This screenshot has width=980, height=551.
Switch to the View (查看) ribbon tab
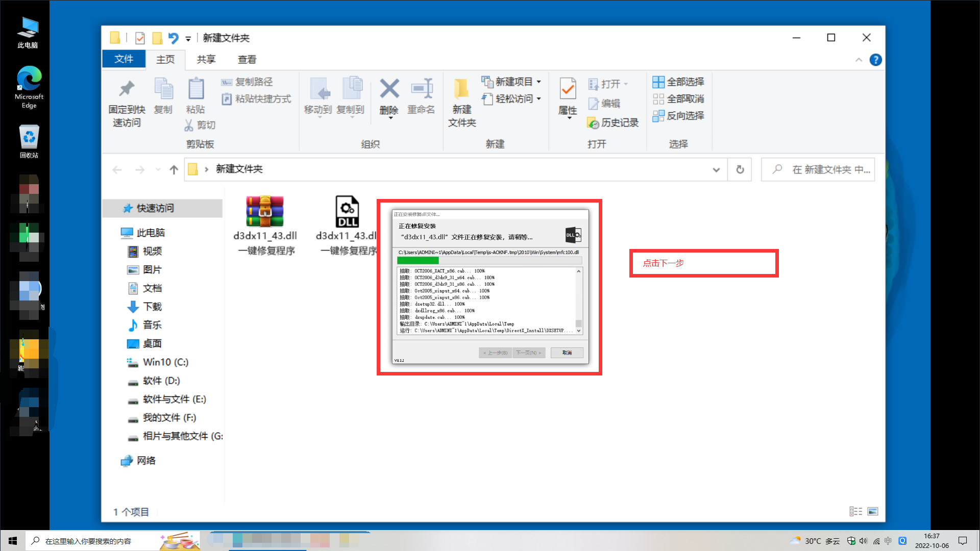pos(247,60)
